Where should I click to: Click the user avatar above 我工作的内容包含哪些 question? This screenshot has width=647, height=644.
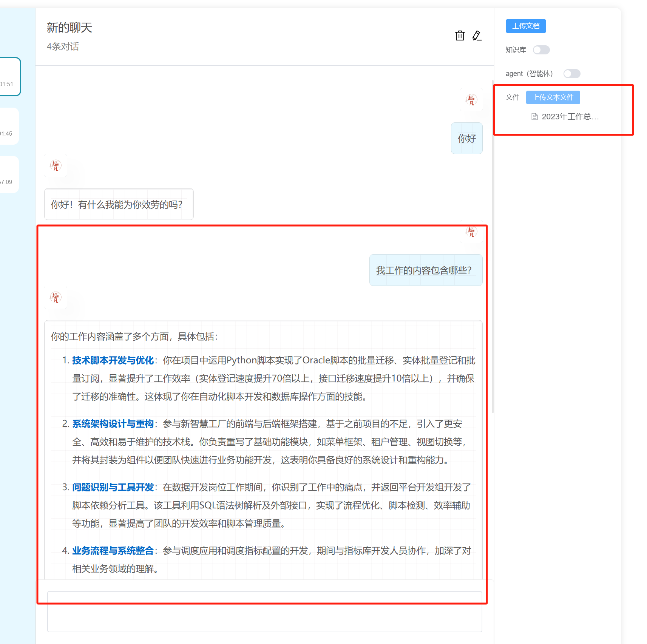[471, 233]
